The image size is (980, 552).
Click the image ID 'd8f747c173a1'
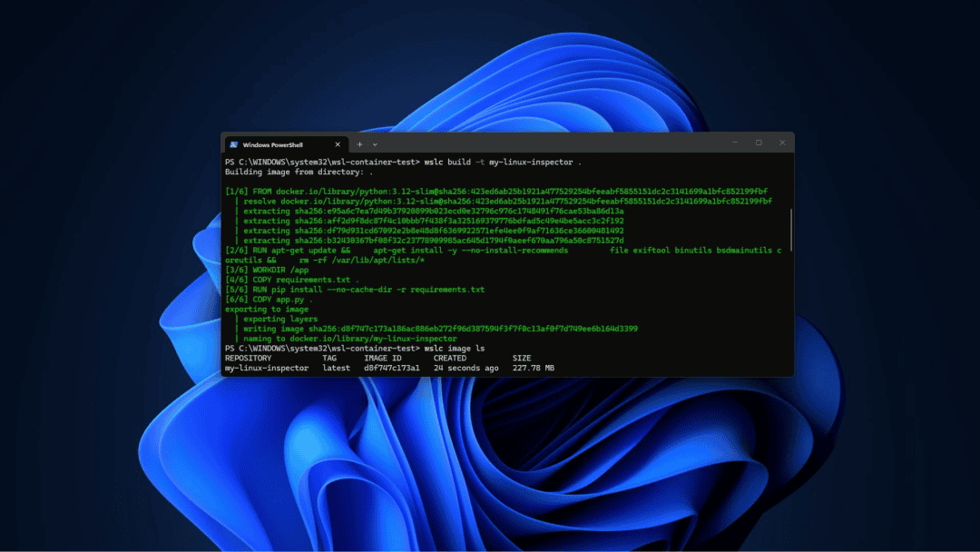[392, 369]
